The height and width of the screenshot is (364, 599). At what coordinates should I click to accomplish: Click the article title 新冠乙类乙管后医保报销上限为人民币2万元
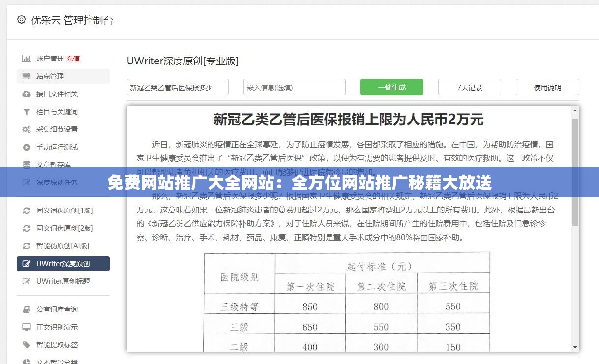click(x=348, y=120)
